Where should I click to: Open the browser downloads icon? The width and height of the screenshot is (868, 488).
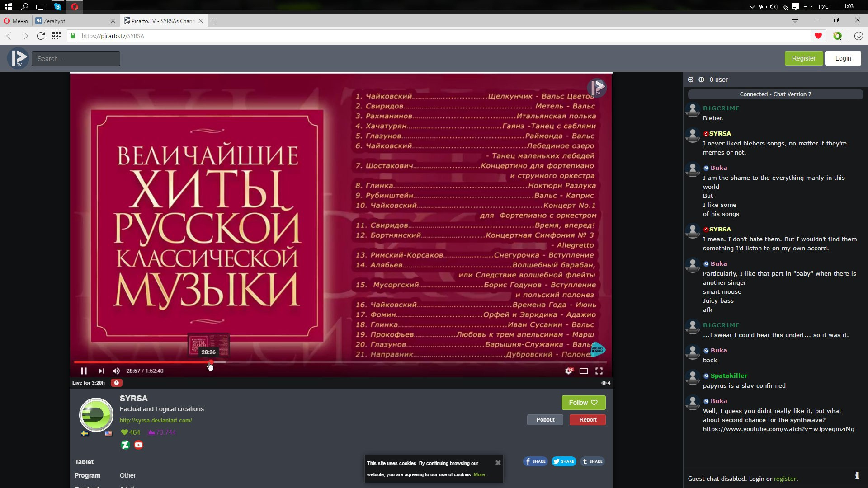coord(859,36)
